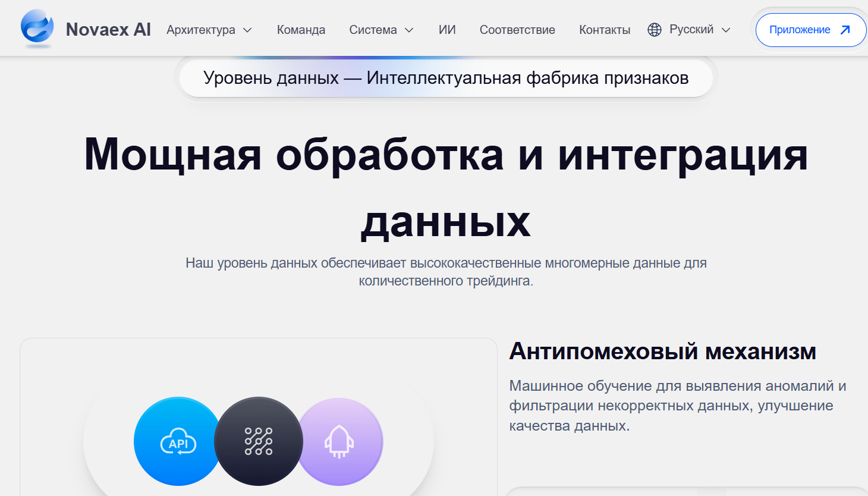Click the Уровень данных badge label

coord(446,78)
